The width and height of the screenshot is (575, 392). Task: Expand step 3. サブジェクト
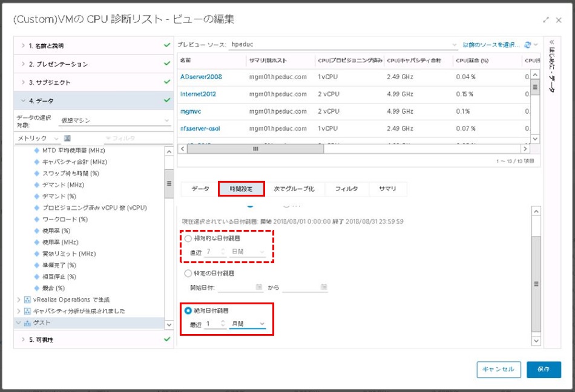pos(93,82)
